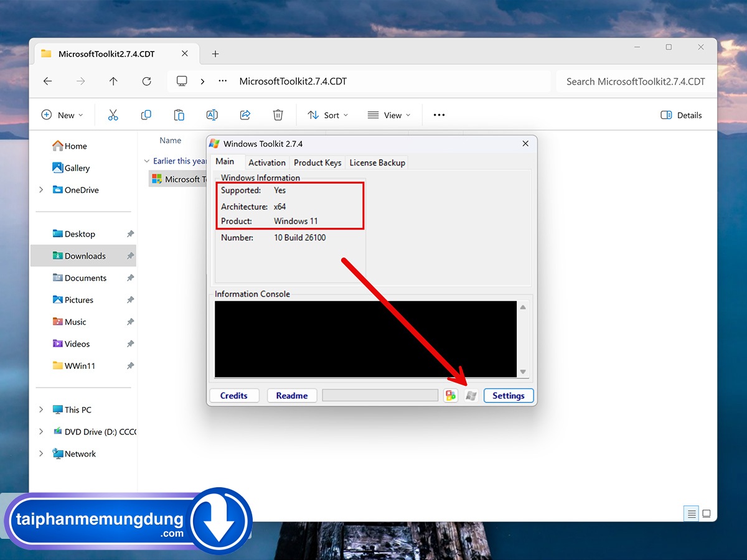The width and height of the screenshot is (747, 560).
Task: Click the pin icon beside Documents
Action: [130, 278]
